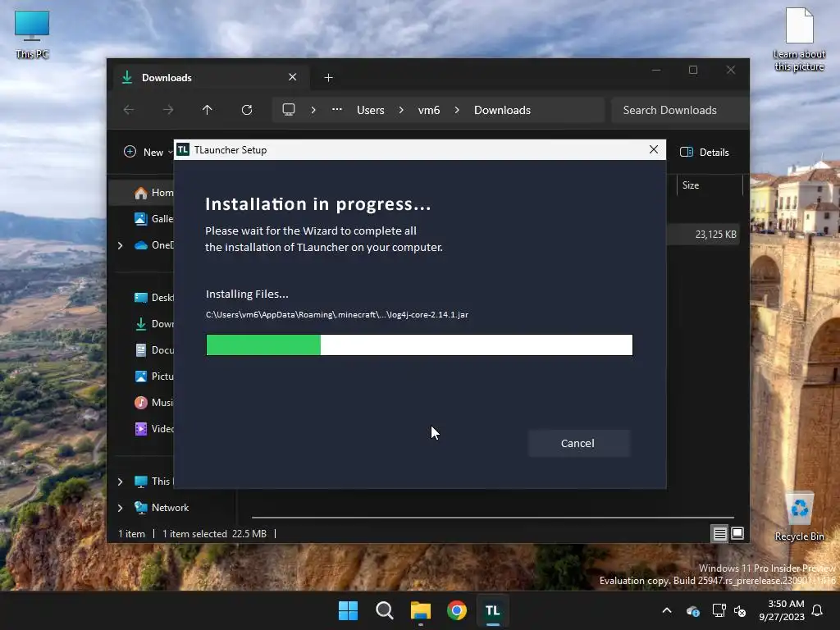Go forward in File Explorer
Viewport: 840px width, 630px height.
coord(168,110)
